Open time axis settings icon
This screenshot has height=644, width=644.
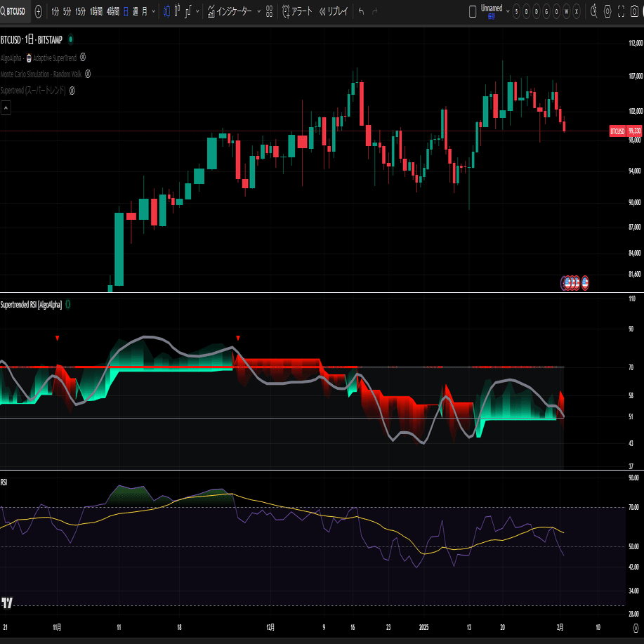(x=636, y=628)
